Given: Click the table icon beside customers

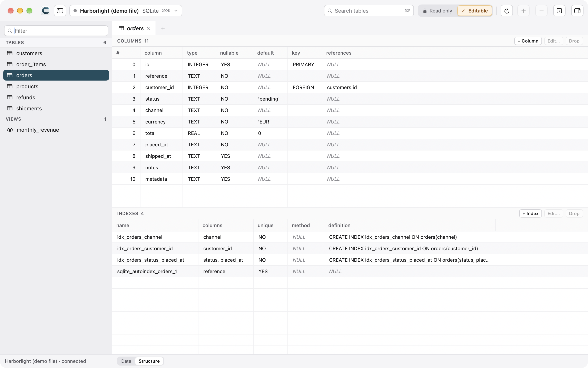Looking at the screenshot, I should pos(10,53).
